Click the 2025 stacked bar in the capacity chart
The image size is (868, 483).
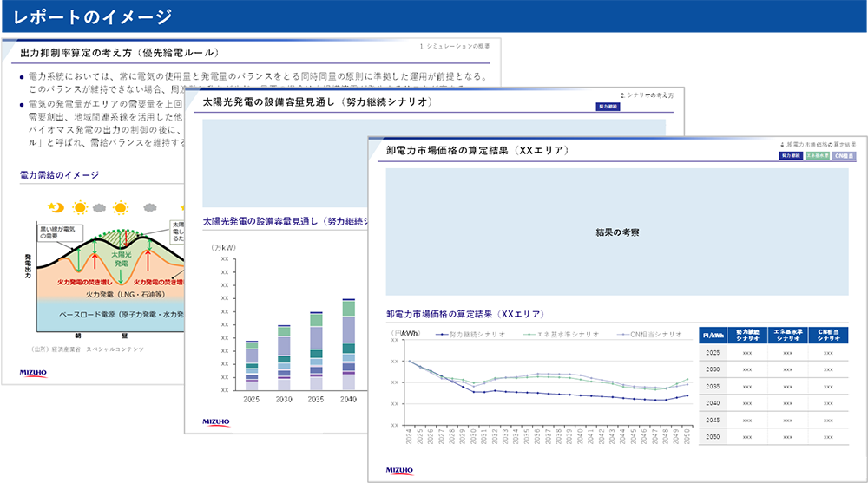point(252,366)
